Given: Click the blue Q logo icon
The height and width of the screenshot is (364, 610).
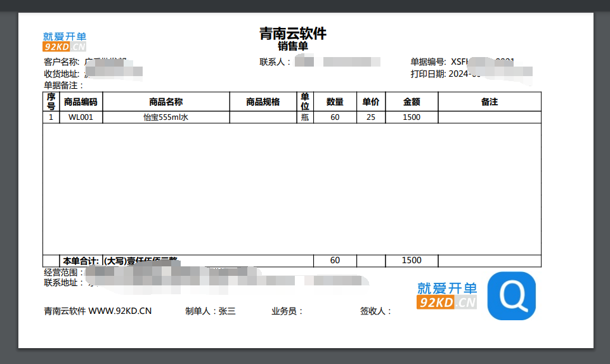Looking at the screenshot, I should [x=511, y=296].
